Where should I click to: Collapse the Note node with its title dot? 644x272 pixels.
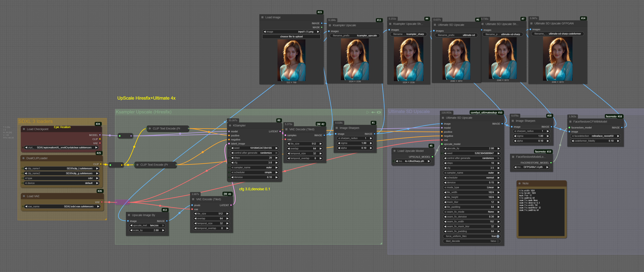tap(520, 183)
